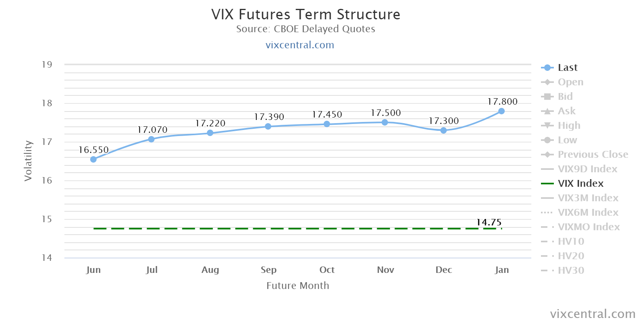Click the Nov data point at 17.500
Viewport: 644px width, 322px height.
pos(385,122)
